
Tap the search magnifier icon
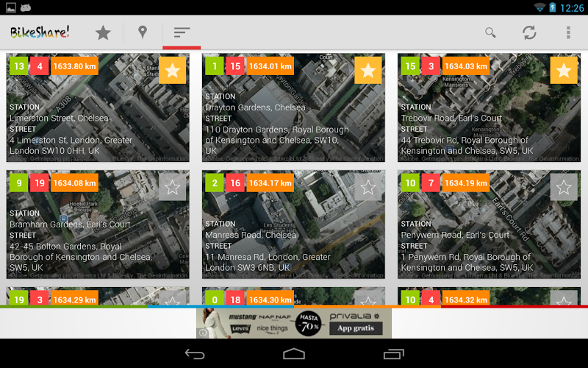pos(490,32)
